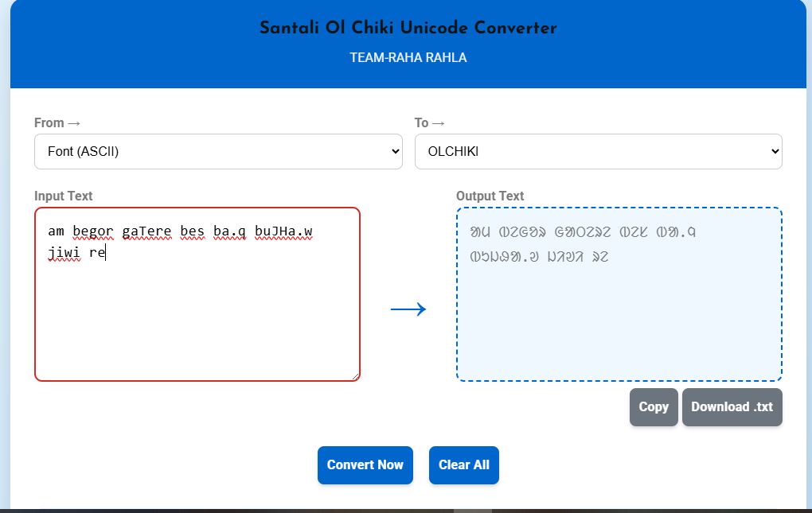Click the Output Text label
The height and width of the screenshot is (513, 812).
tap(490, 196)
